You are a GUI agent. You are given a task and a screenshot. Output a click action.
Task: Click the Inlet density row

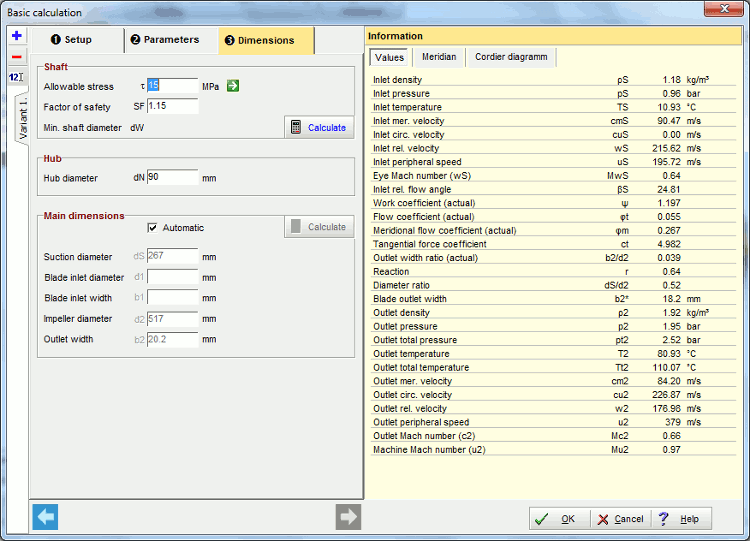[553, 80]
